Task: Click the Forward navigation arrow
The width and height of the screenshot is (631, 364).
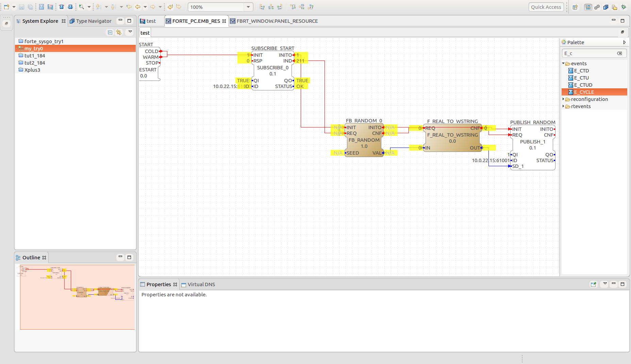Action: coord(153,7)
